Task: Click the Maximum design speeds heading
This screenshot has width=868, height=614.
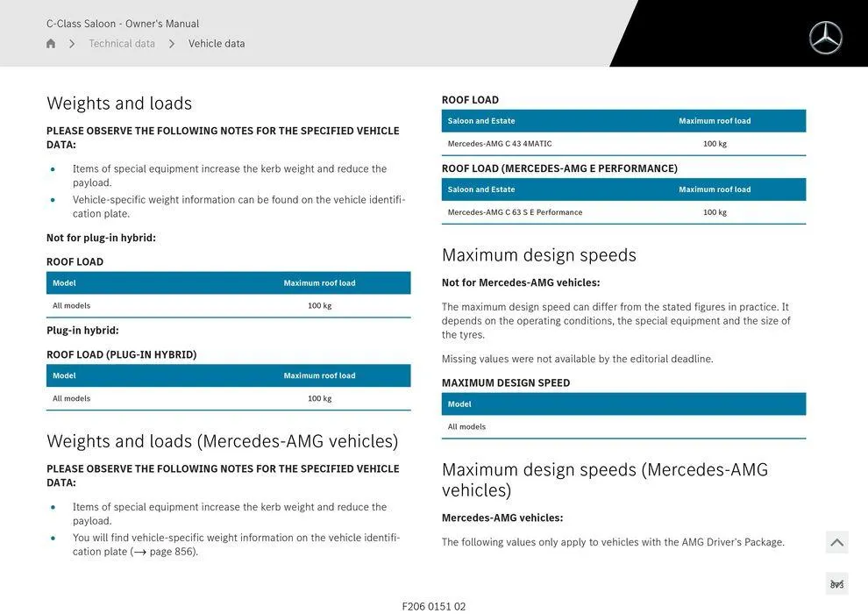Action: (x=538, y=255)
